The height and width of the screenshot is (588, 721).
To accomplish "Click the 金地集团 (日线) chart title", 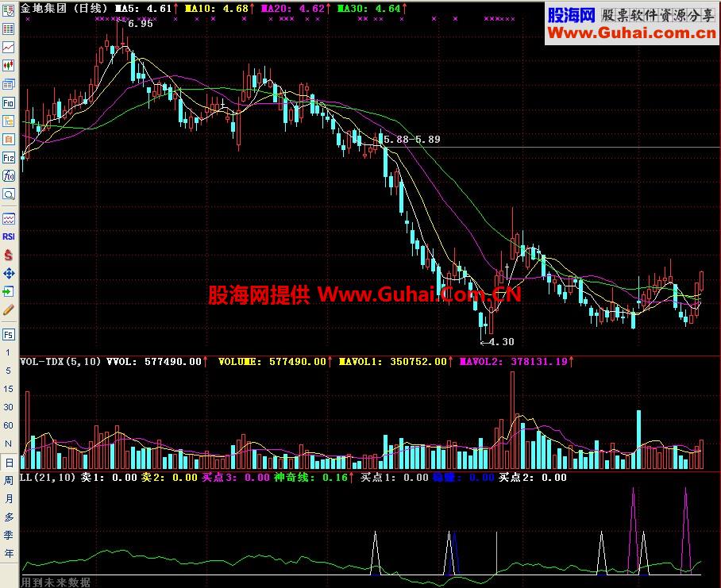I will tap(64, 8).
